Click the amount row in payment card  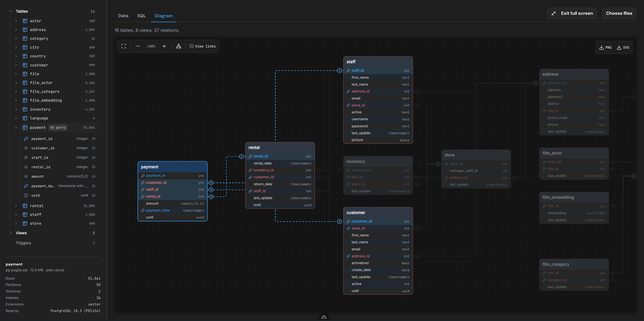pos(172,204)
